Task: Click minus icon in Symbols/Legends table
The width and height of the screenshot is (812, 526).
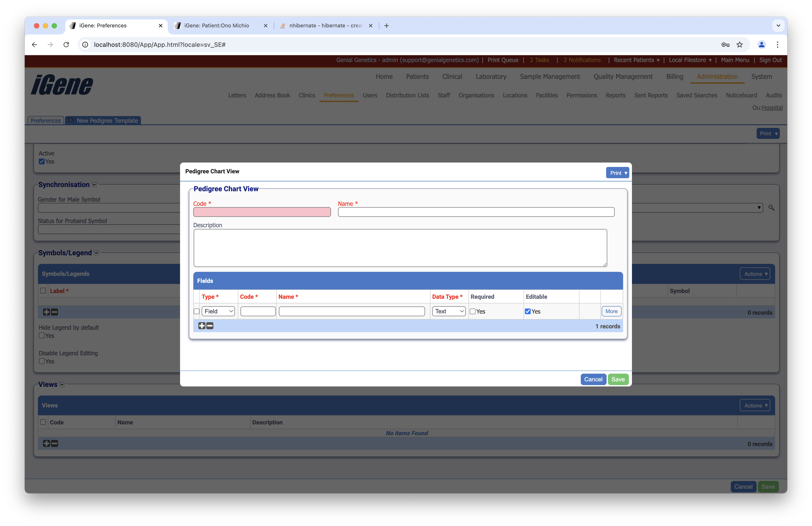Action: (x=55, y=312)
